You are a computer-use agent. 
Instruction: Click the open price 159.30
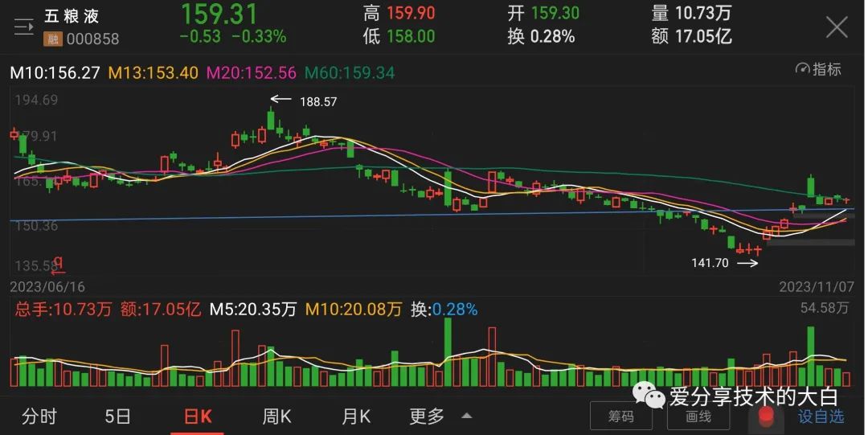point(555,13)
